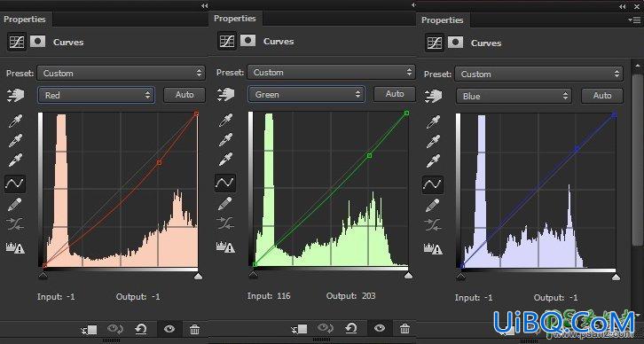Click the clipping warning icon in Blue panel
Screen dimensions: 644x344
(433, 248)
